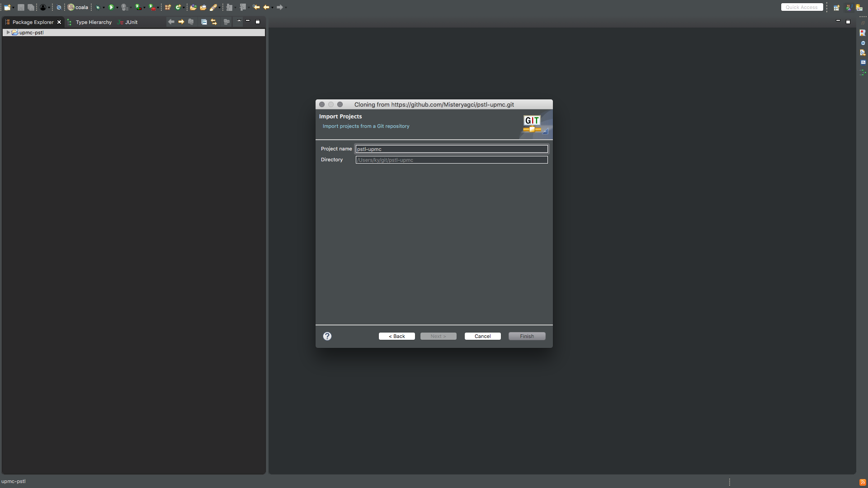The height and width of the screenshot is (488, 868).
Task: Expand the upmc-pstl project tree
Action: pos(8,33)
